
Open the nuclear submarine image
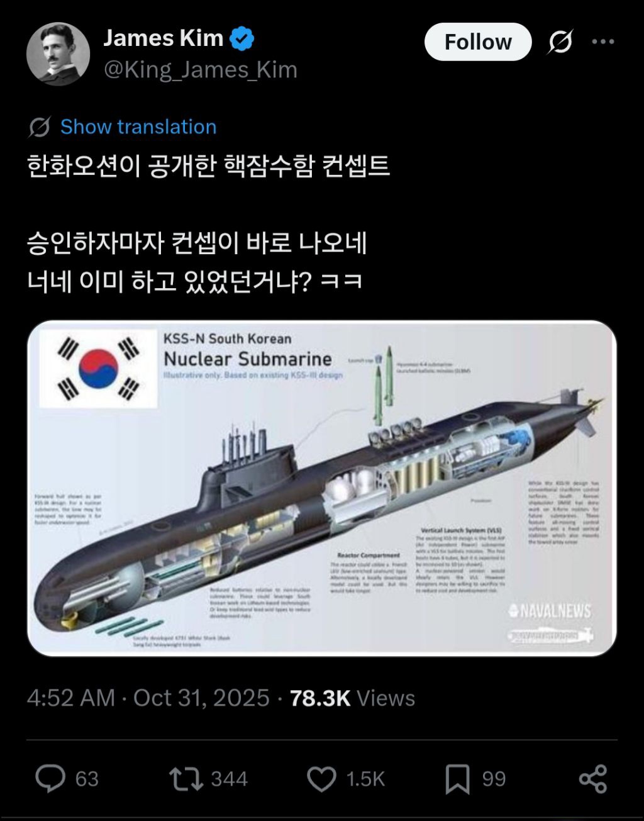[321, 488]
